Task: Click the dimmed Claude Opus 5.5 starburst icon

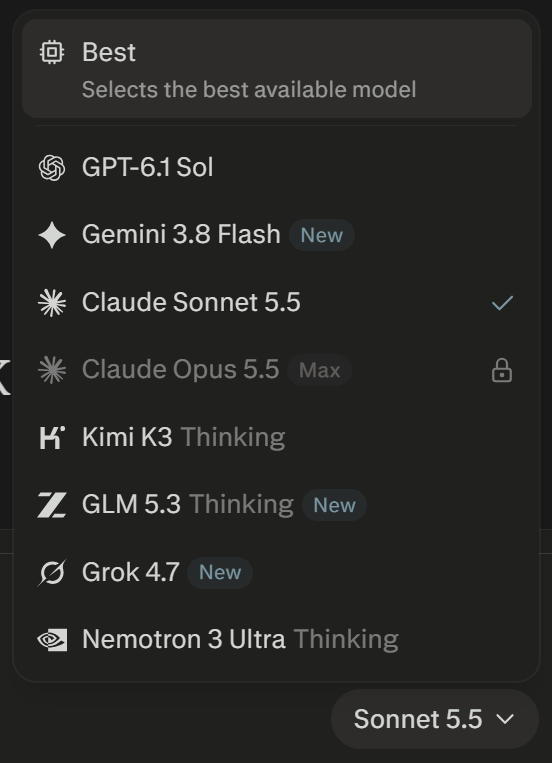Action: (52, 370)
